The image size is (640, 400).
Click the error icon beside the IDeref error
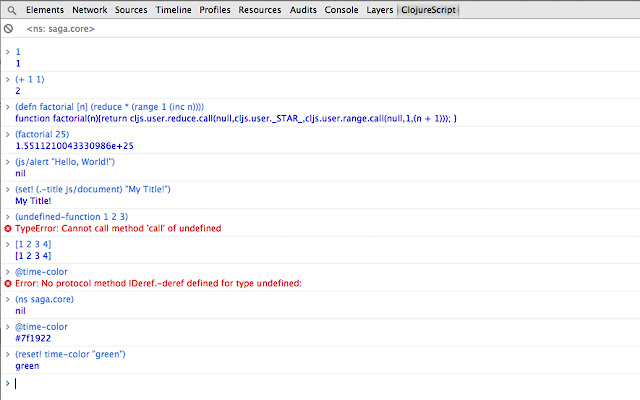[8, 283]
